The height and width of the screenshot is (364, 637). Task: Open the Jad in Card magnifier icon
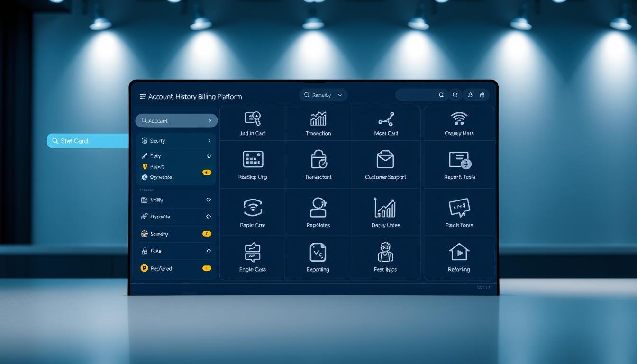coord(253,118)
